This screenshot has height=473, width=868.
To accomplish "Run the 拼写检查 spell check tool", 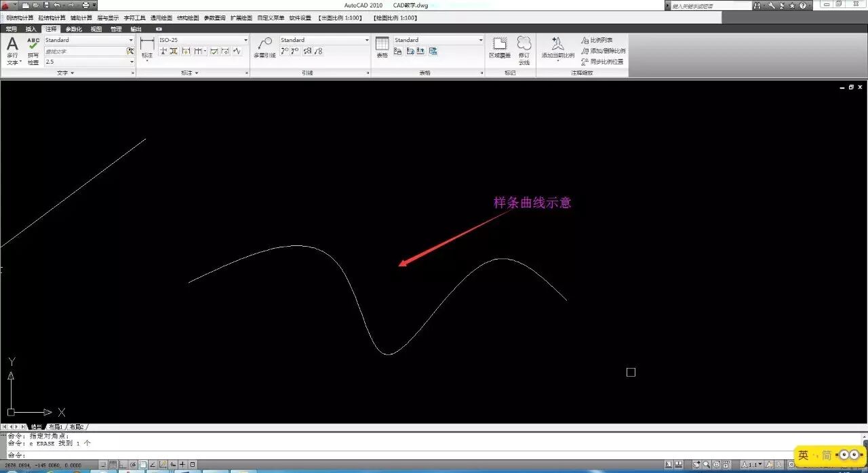I will [33, 52].
